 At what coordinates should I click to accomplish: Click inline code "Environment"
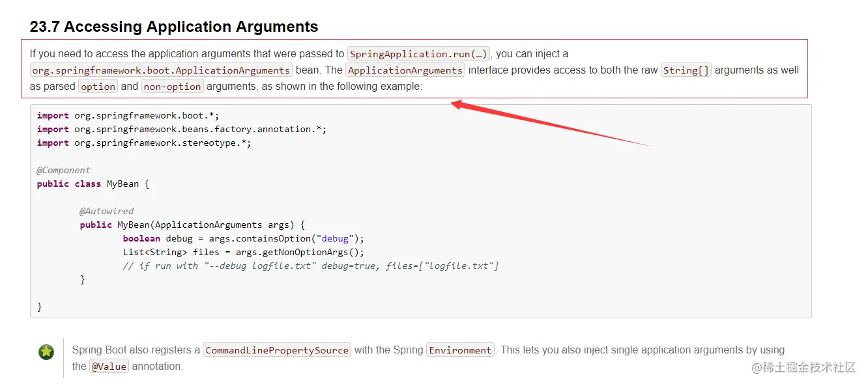(461, 350)
